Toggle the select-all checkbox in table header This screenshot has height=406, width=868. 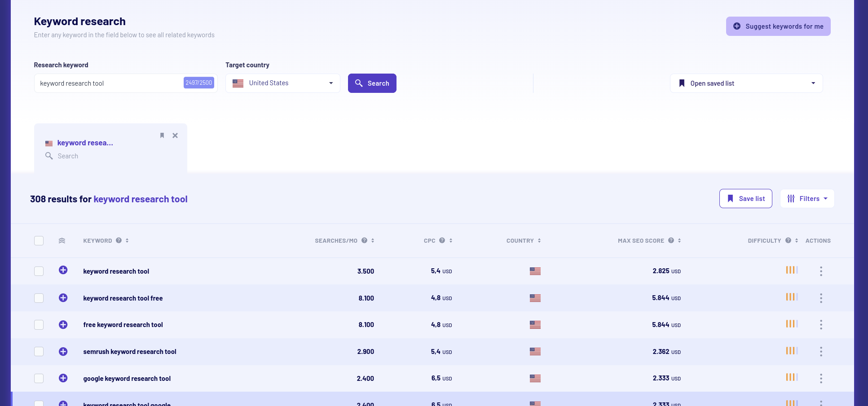tap(39, 241)
